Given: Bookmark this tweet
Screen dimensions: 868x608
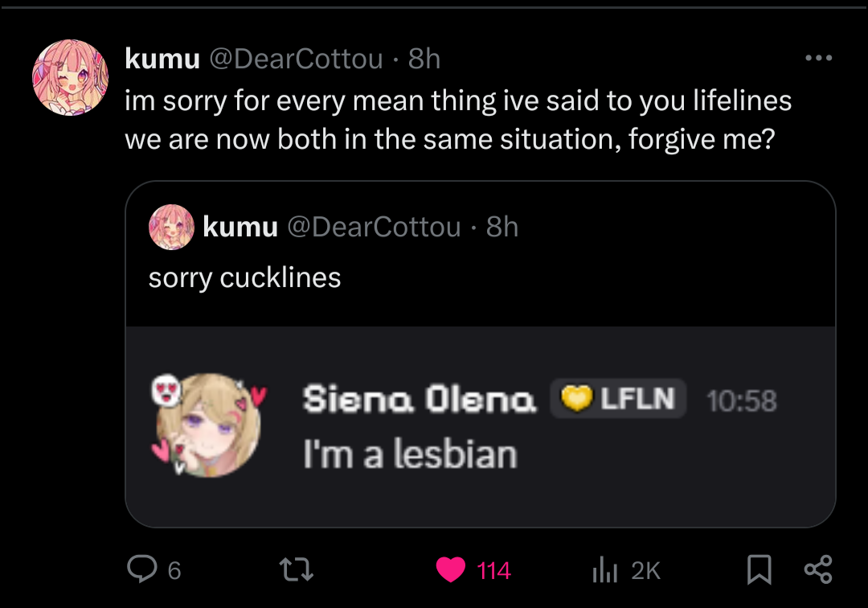Looking at the screenshot, I should click(759, 569).
